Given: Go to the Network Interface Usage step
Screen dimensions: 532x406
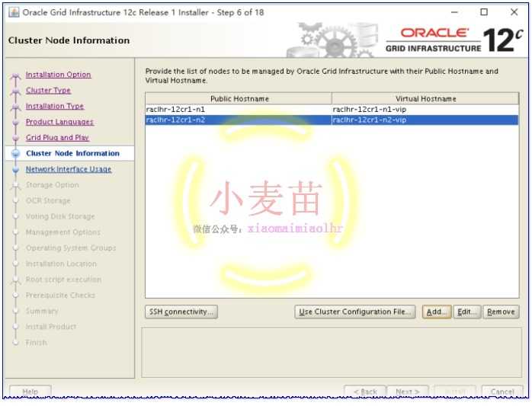Looking at the screenshot, I should click(69, 169).
